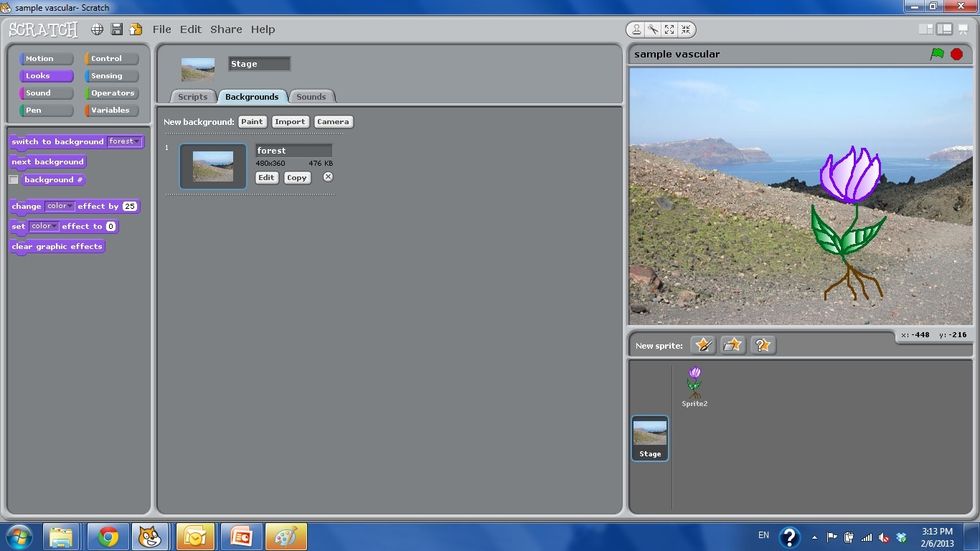
Task: Click the Save project floppy icon
Action: pyautogui.click(x=117, y=30)
